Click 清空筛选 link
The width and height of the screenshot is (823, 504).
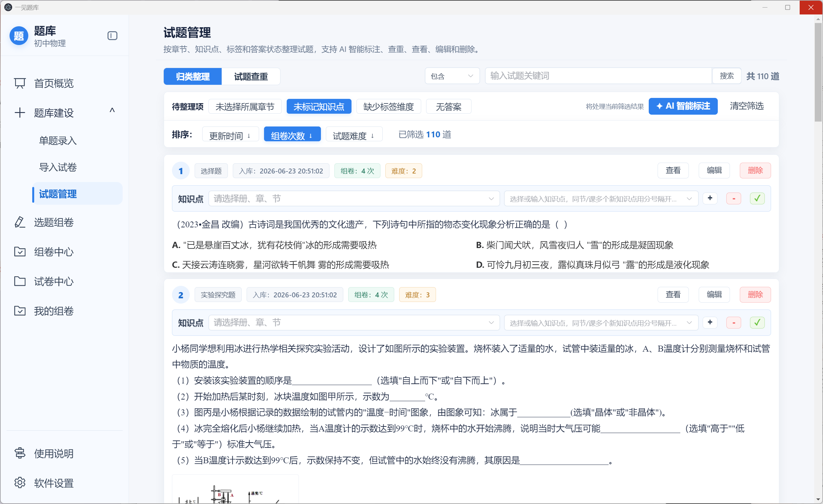tap(747, 106)
